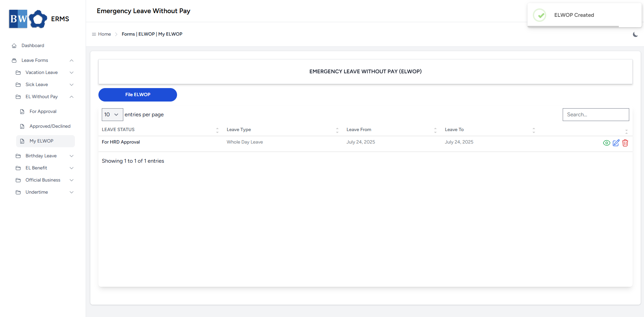Click the EL Benefit folder icon
The height and width of the screenshot is (317, 644).
coord(18,168)
